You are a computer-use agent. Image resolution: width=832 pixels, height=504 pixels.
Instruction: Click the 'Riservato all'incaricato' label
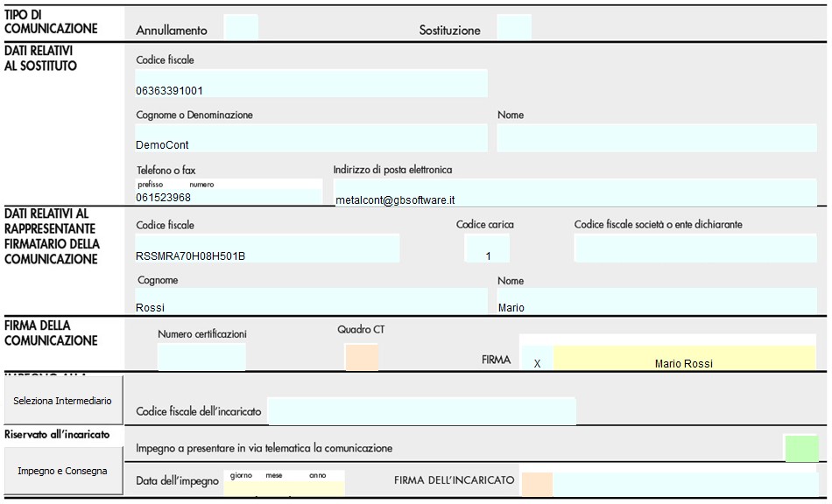click(57, 435)
